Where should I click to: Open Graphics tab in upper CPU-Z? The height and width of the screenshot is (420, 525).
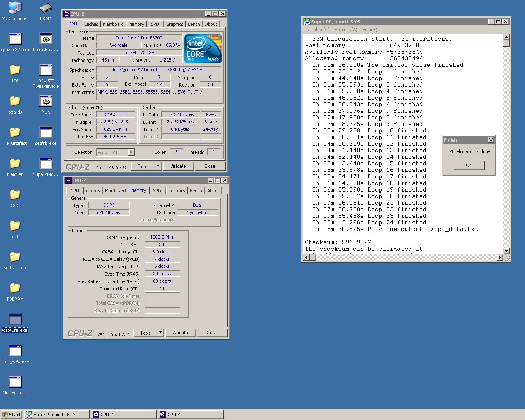tap(174, 24)
